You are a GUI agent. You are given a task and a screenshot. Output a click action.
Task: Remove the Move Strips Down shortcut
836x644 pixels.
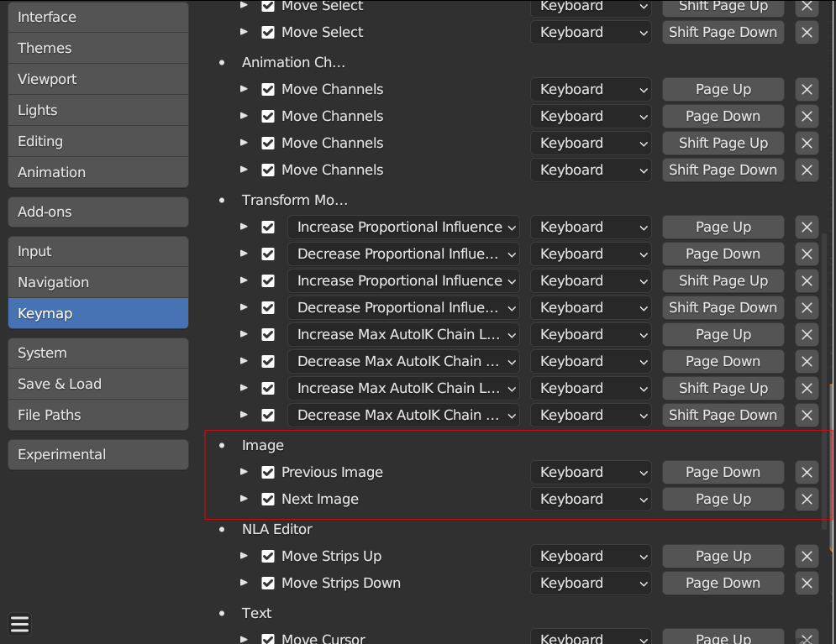806,583
